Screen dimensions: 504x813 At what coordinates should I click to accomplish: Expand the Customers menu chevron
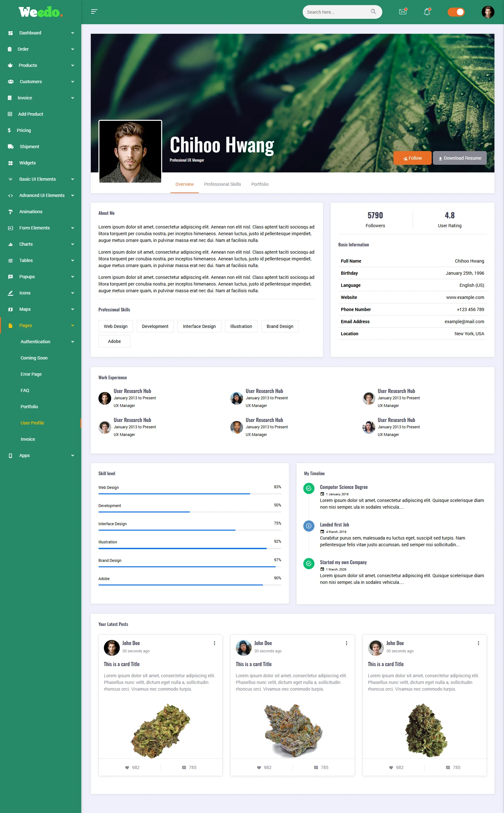click(x=73, y=82)
